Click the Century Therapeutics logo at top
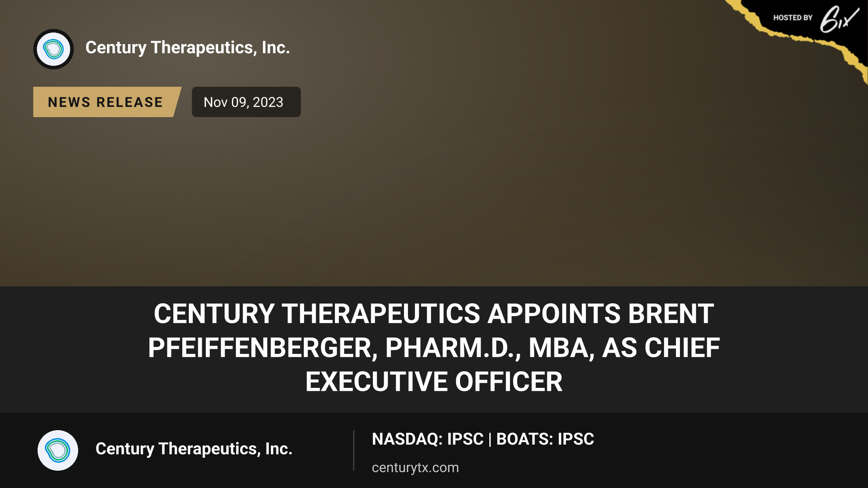This screenshot has height=488, width=868. tap(54, 49)
